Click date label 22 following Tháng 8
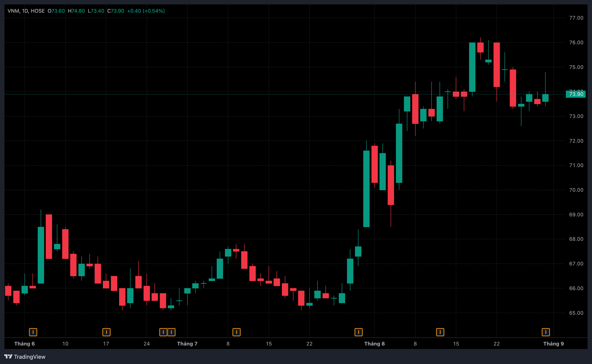This screenshot has height=364, width=592. 497,343
